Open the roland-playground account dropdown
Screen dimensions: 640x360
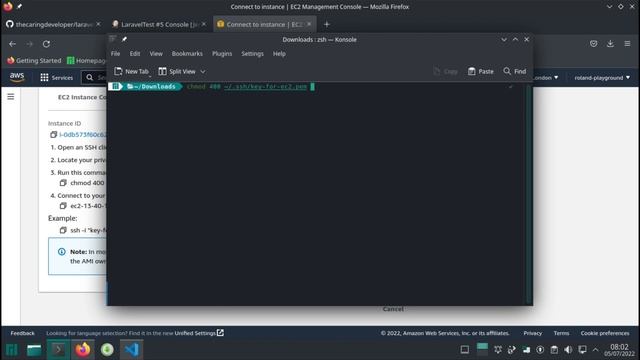click(602, 78)
